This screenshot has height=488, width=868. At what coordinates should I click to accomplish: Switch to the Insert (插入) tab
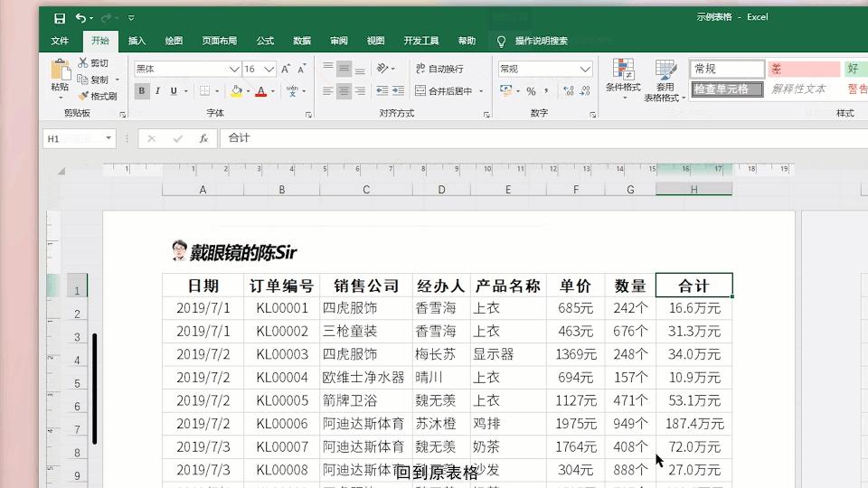[137, 41]
